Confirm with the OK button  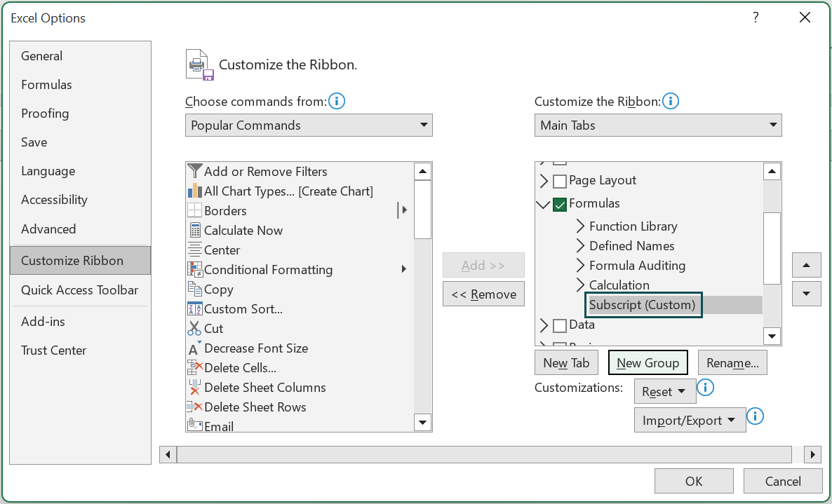tap(694, 481)
